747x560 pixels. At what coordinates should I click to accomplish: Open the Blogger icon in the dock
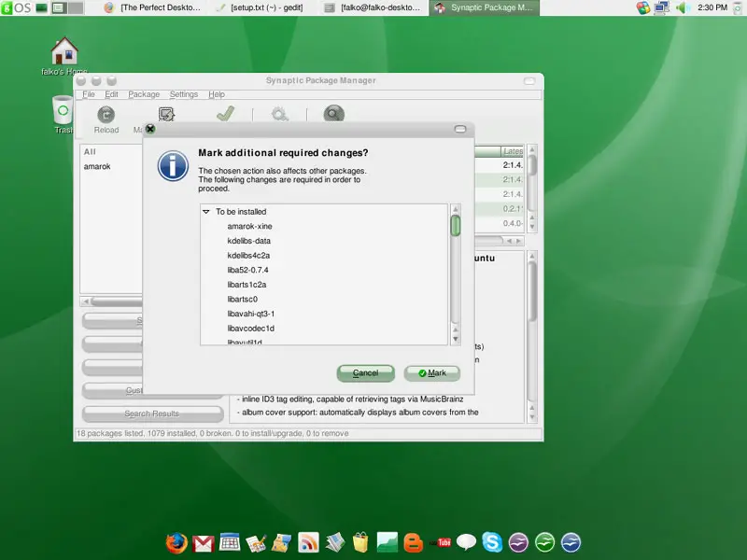(x=413, y=543)
